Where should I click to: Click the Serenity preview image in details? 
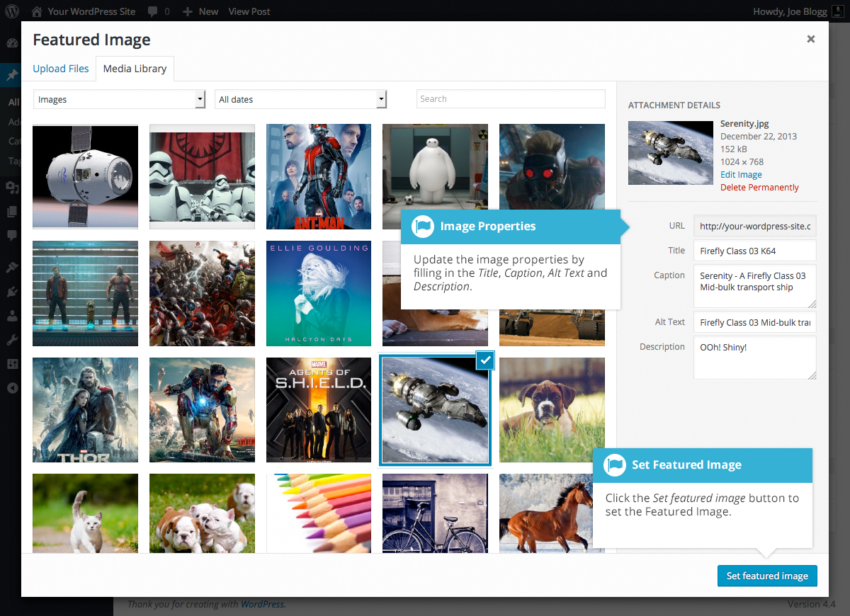tap(671, 153)
